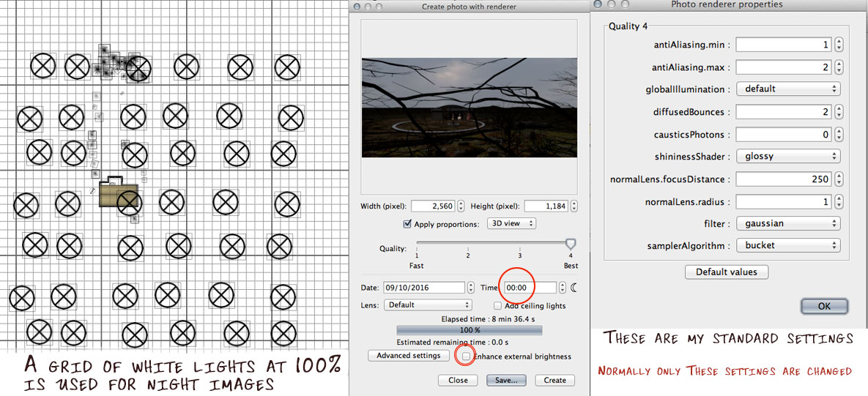Image resolution: width=868 pixels, height=396 pixels.
Task: Open the shininessShader dropdown showing glossy
Action: click(788, 157)
